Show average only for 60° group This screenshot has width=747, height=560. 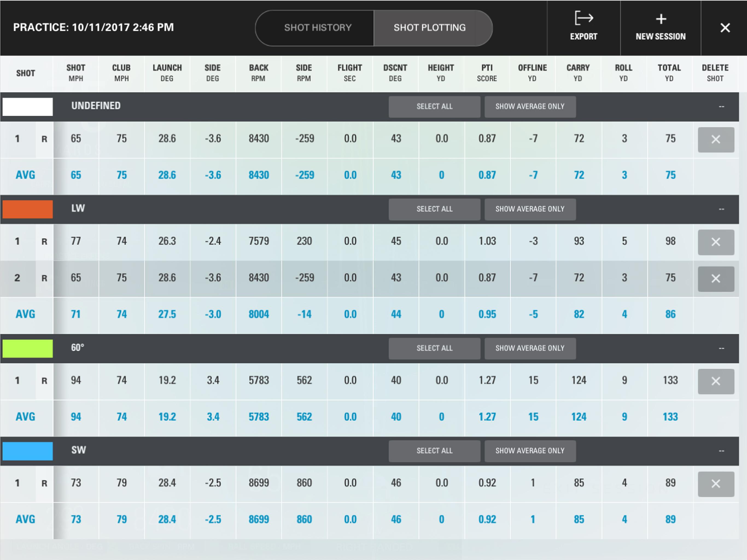(530, 348)
